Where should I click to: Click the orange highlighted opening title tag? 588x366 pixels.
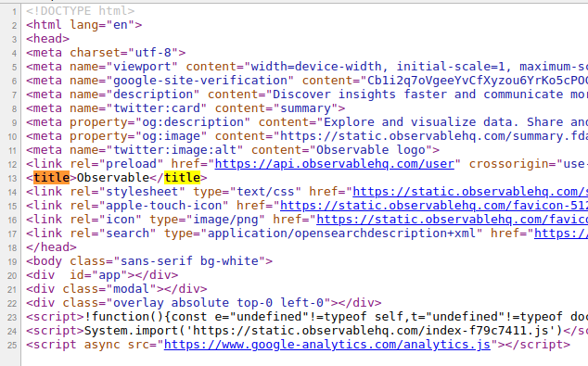(51, 178)
